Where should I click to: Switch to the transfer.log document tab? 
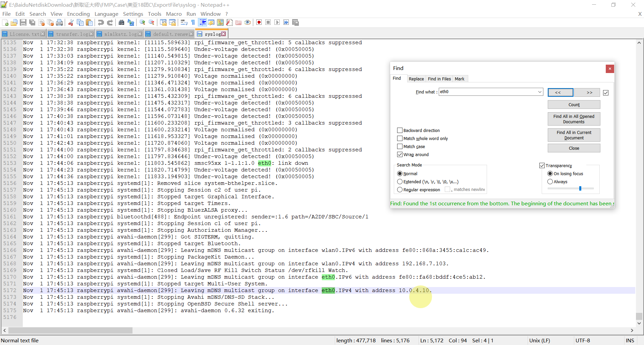coord(71,34)
